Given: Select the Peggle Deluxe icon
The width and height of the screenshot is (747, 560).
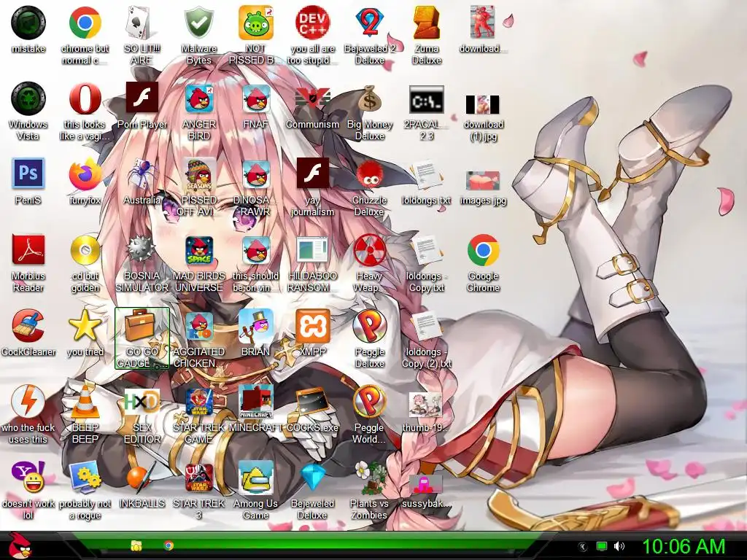Looking at the screenshot, I should tap(370, 326).
